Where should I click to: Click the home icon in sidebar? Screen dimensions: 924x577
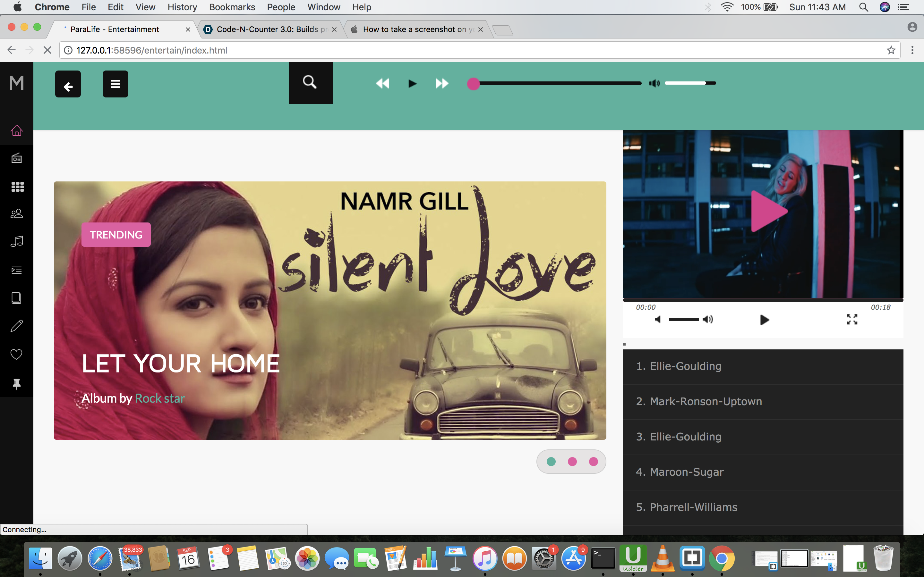[16, 130]
